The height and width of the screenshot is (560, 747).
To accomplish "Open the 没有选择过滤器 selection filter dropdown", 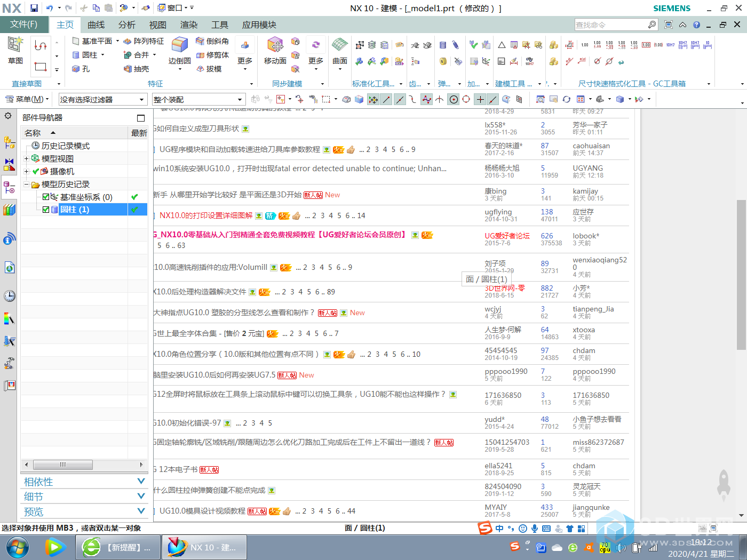I will [103, 100].
